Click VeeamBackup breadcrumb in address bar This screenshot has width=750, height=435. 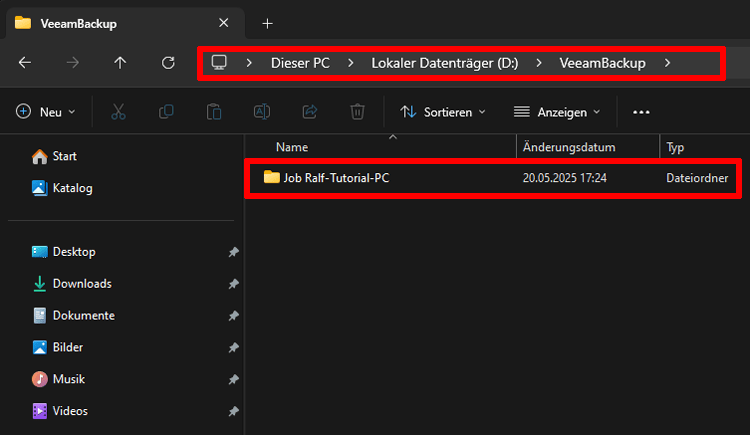603,63
